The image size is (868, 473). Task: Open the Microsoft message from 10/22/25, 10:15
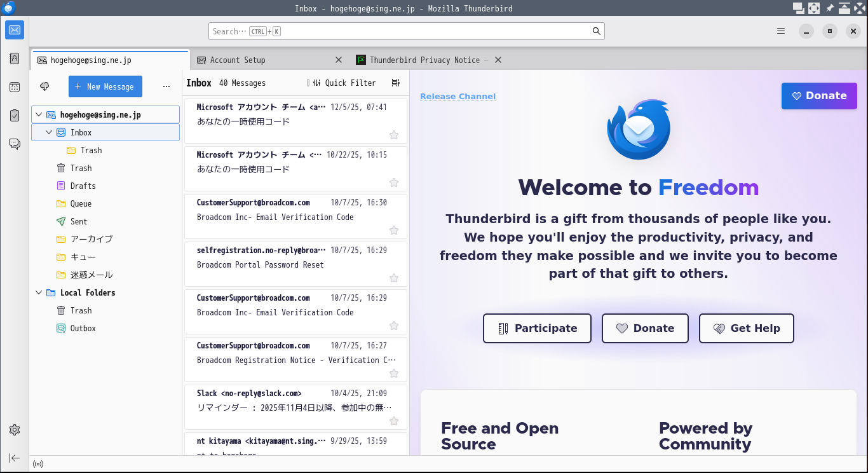295,168
